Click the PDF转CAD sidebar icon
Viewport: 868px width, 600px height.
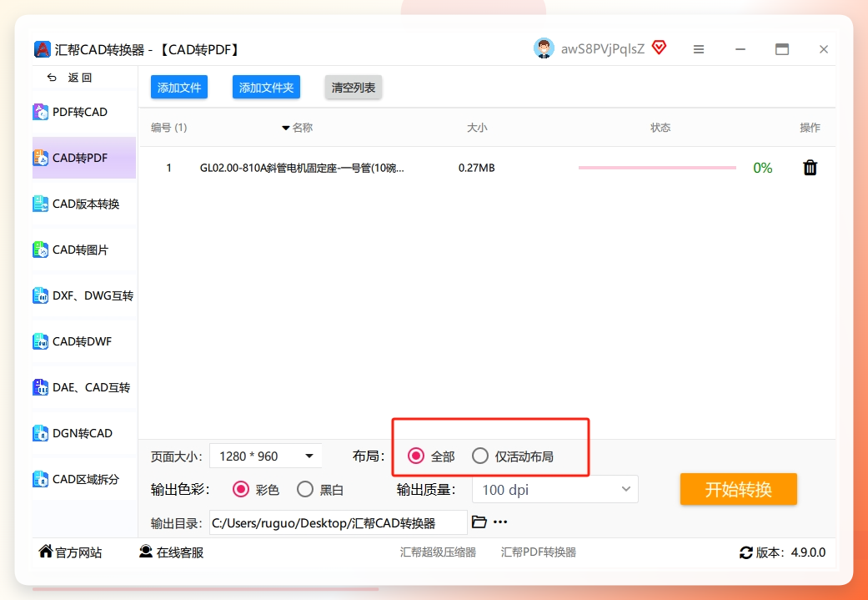point(41,112)
